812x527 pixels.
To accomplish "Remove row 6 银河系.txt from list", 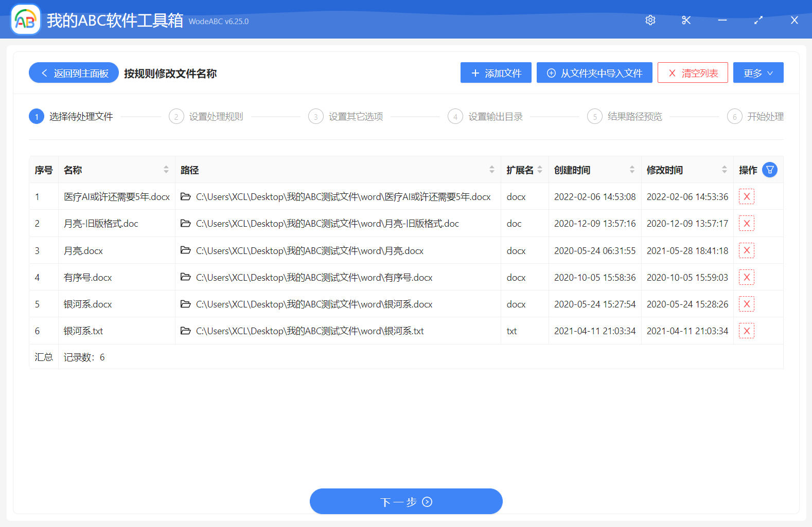I will click(x=746, y=331).
